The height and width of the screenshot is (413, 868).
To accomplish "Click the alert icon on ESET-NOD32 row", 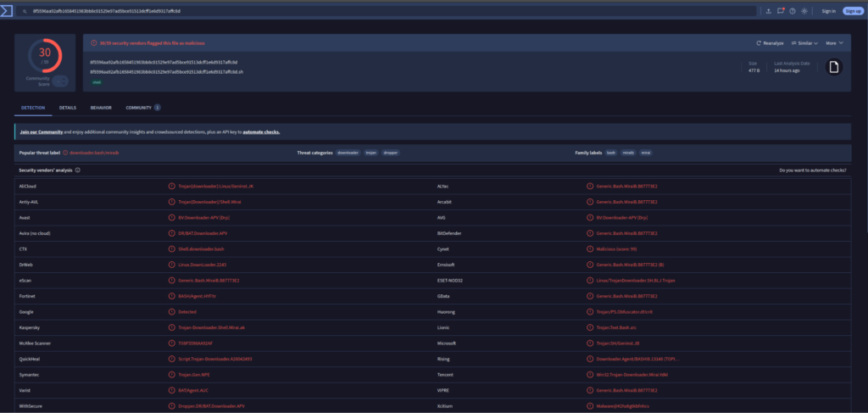I will coord(590,280).
